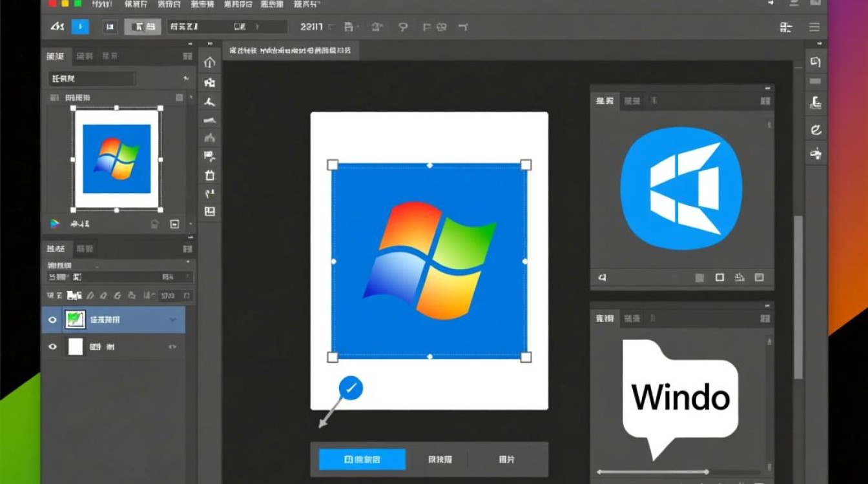This screenshot has height=484, width=868.
Task: Click the small arrow right of the lock icon row
Action: pos(190,224)
